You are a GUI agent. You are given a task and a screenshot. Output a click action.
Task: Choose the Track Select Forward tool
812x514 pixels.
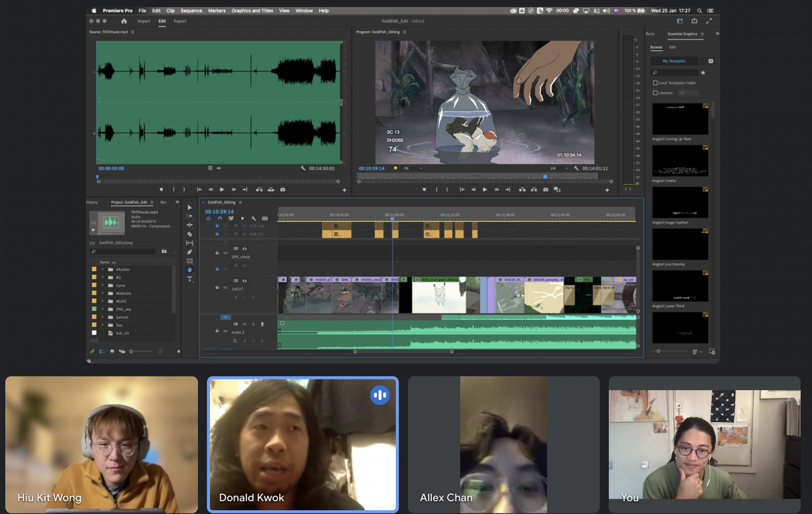coord(190,216)
